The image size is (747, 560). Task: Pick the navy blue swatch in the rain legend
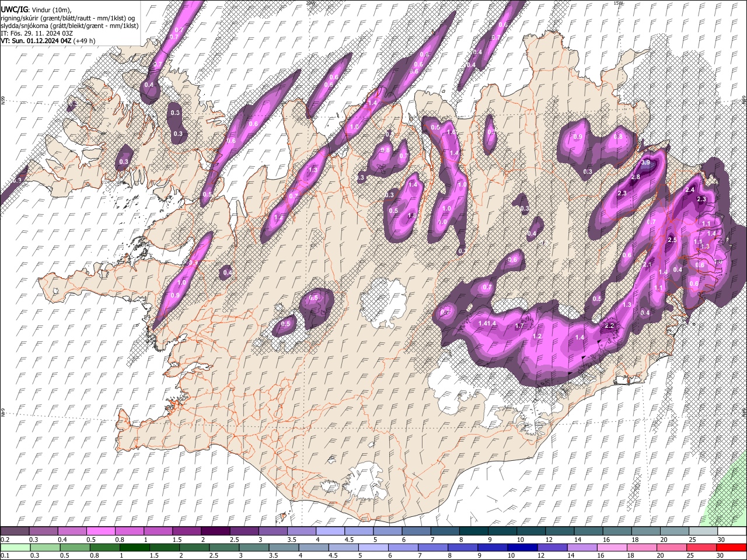(x=521, y=547)
